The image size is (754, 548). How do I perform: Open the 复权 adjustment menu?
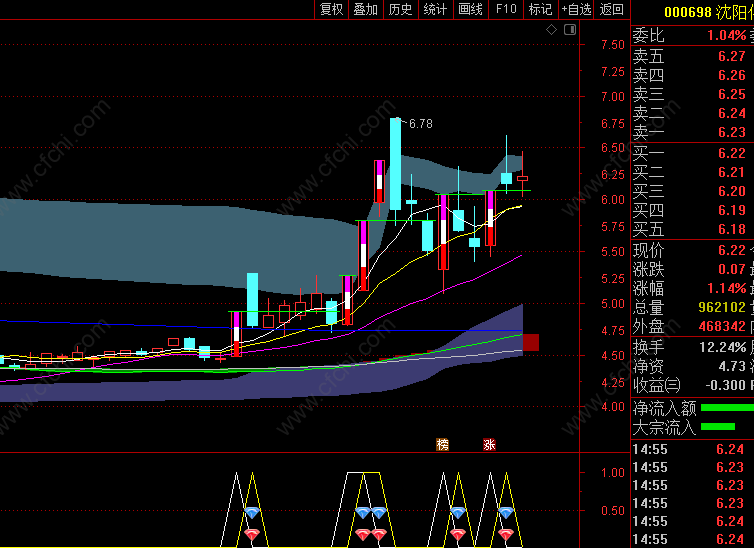coord(332,9)
